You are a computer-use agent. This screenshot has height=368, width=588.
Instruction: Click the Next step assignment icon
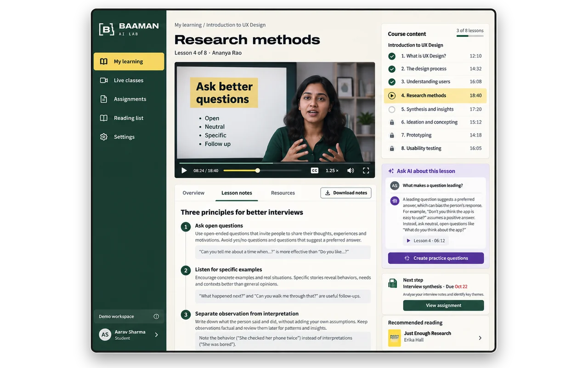(393, 283)
